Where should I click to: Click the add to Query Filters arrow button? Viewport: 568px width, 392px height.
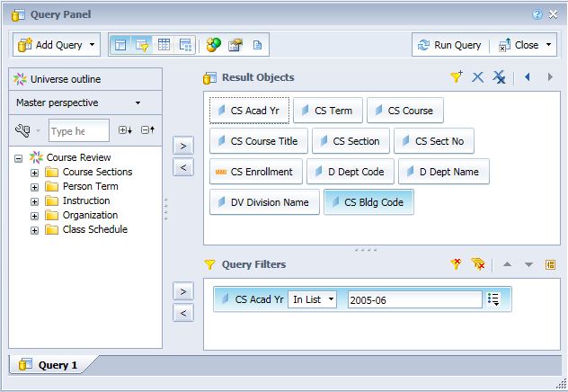[x=183, y=291]
